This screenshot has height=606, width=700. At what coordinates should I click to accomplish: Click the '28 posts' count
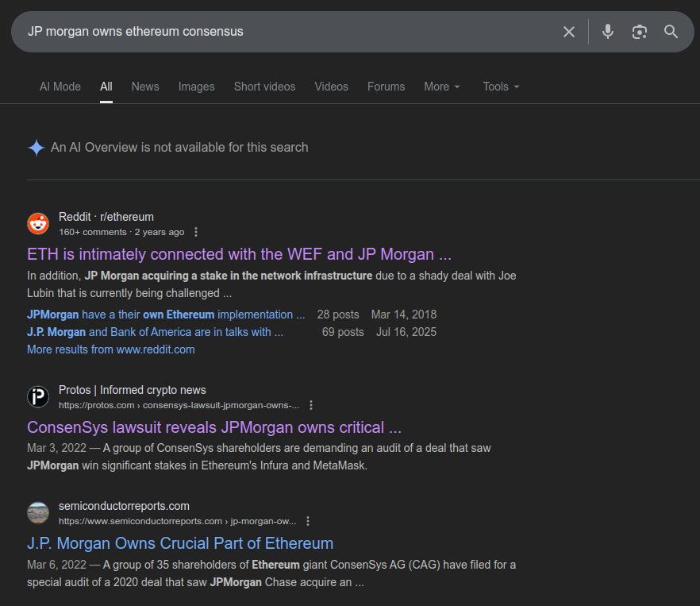coord(338,315)
